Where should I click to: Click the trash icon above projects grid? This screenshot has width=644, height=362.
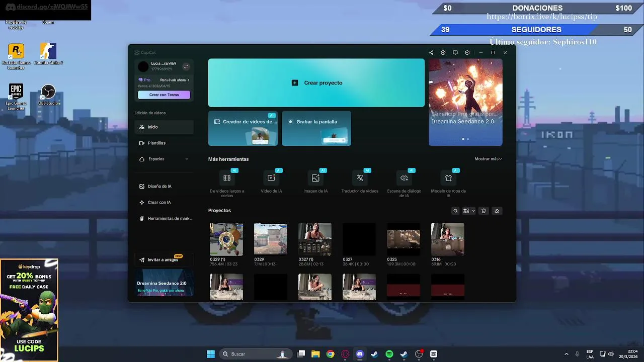point(484,211)
